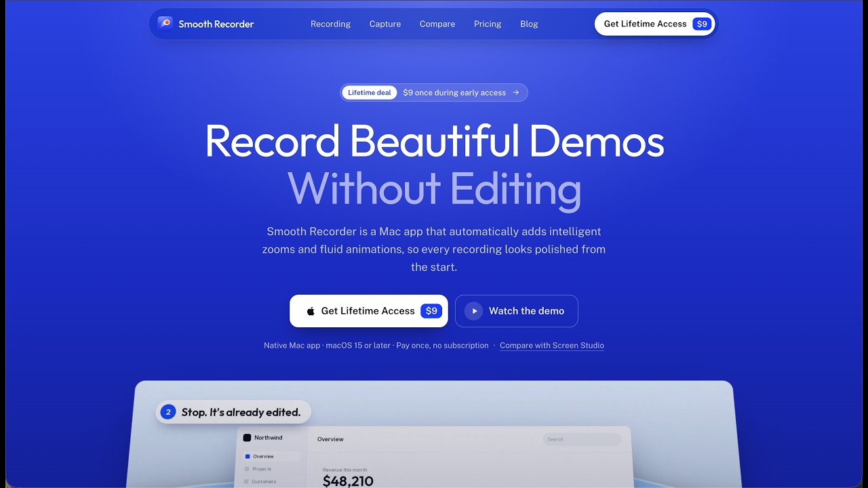
Task: Select Overview in the Northwind sidebar
Action: pos(271,457)
